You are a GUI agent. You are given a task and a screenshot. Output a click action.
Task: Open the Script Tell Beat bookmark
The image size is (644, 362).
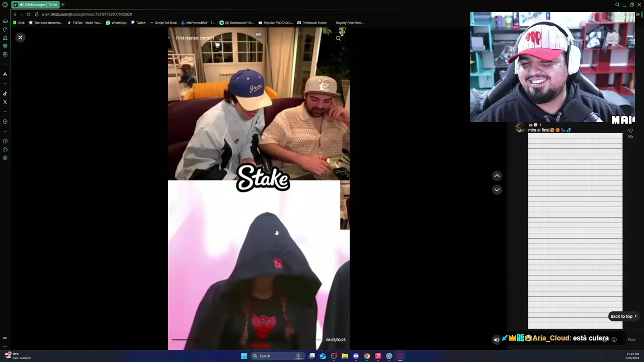(x=163, y=23)
